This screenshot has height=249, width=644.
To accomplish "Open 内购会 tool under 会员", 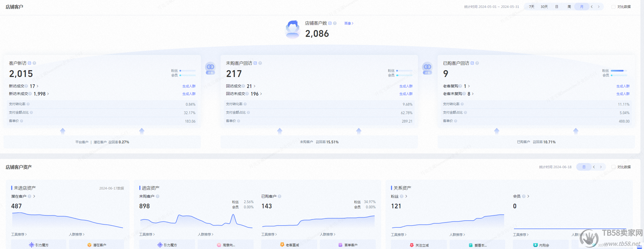I will point(541,245).
